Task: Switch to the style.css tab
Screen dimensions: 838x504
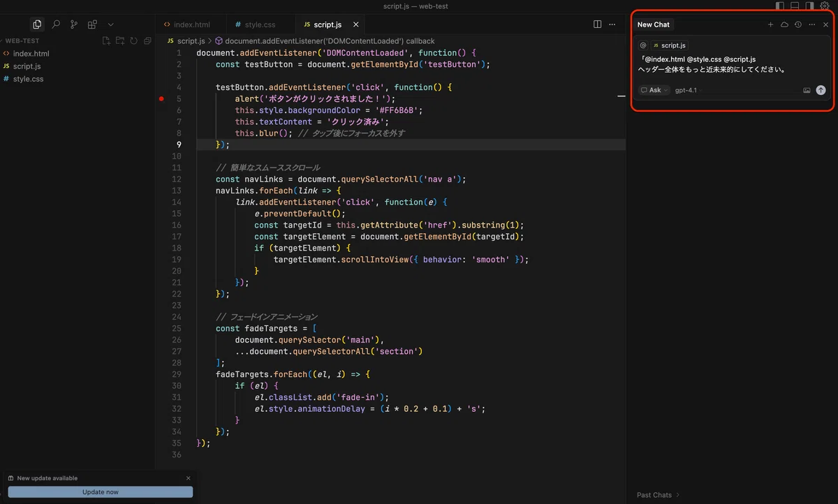Action: tap(255, 24)
